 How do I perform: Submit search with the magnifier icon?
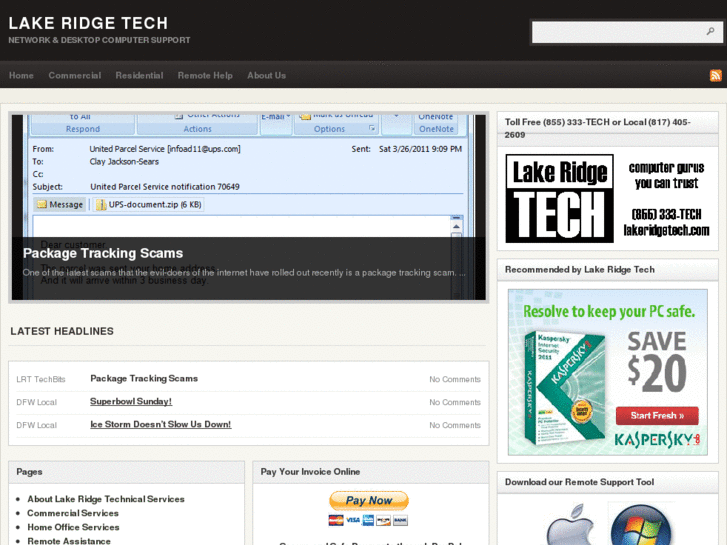click(x=710, y=31)
